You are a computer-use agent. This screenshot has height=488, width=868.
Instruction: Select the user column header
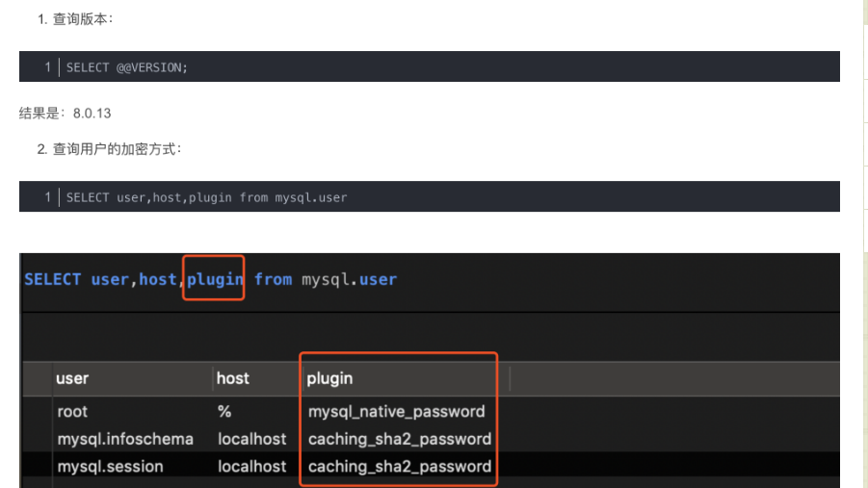(x=72, y=378)
